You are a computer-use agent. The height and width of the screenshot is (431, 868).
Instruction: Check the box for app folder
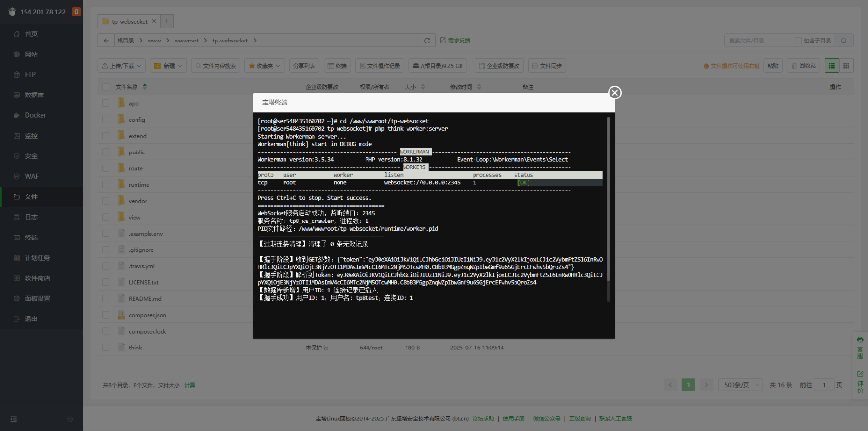(106, 103)
